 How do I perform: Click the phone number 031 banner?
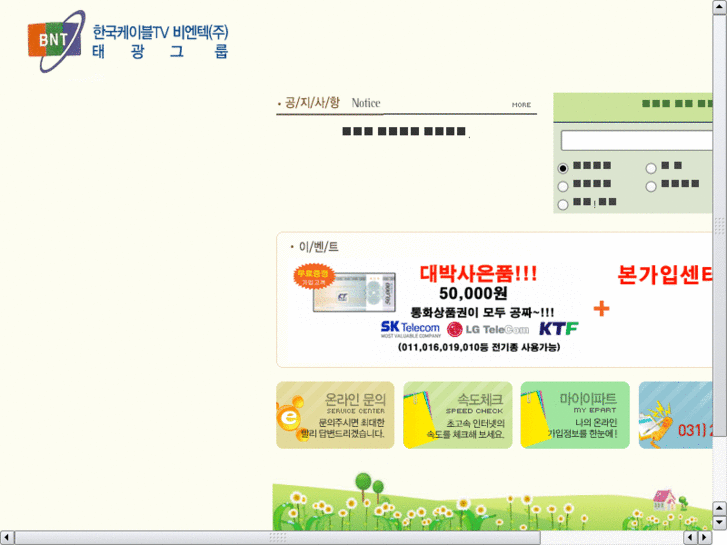click(x=676, y=415)
